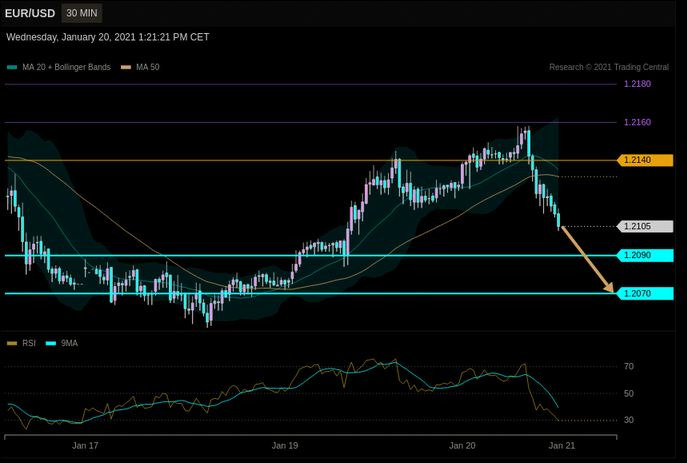Click the RSI 30 level label

(629, 420)
